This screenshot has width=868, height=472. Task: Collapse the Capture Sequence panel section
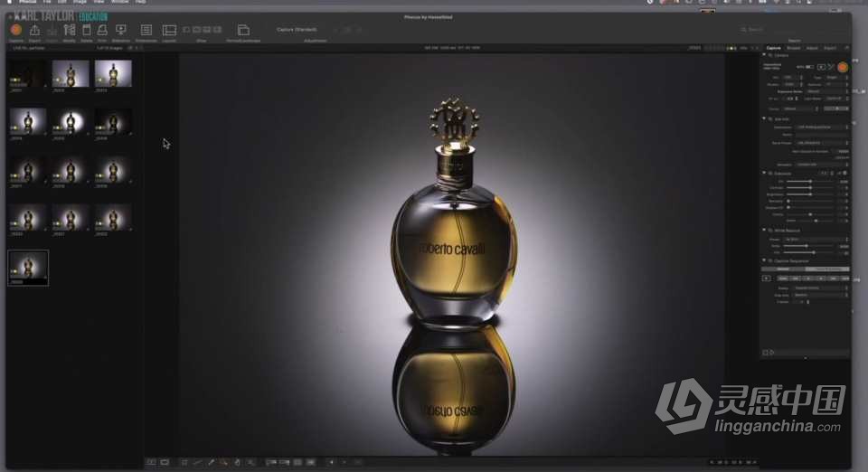pos(764,260)
